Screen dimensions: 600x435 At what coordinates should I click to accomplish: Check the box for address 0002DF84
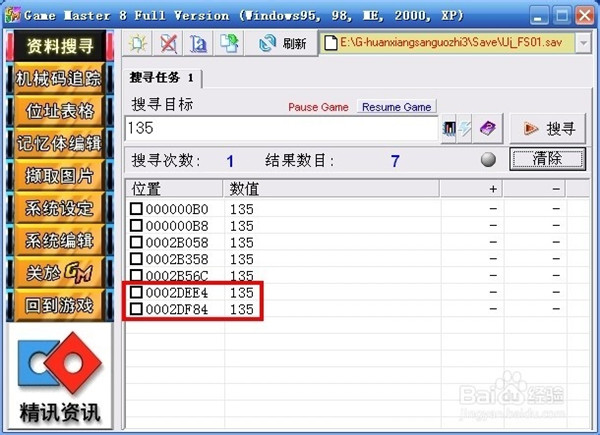point(136,309)
